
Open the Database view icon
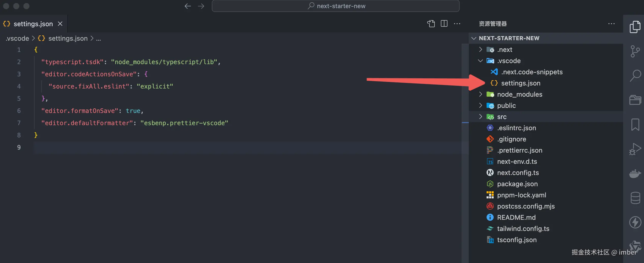[635, 198]
